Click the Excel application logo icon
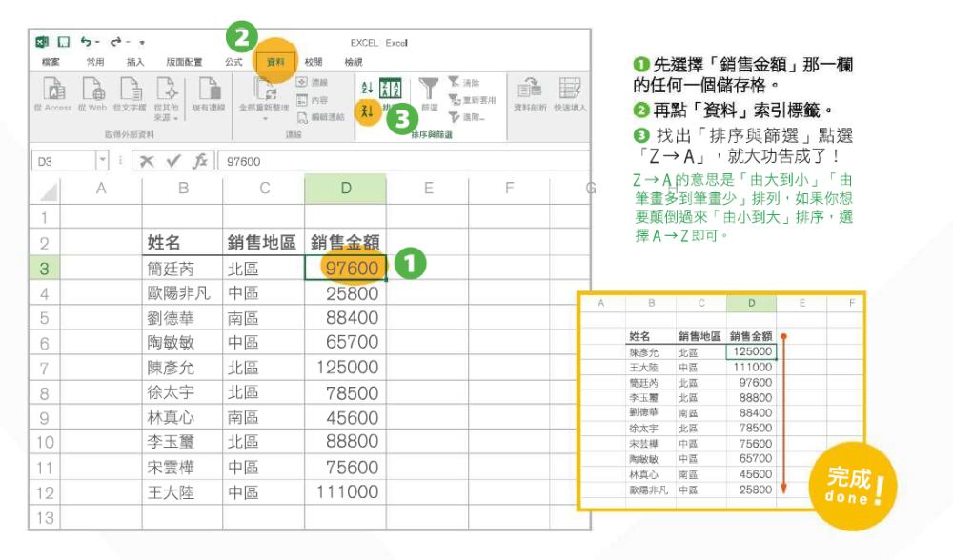953x560 pixels. point(41,42)
